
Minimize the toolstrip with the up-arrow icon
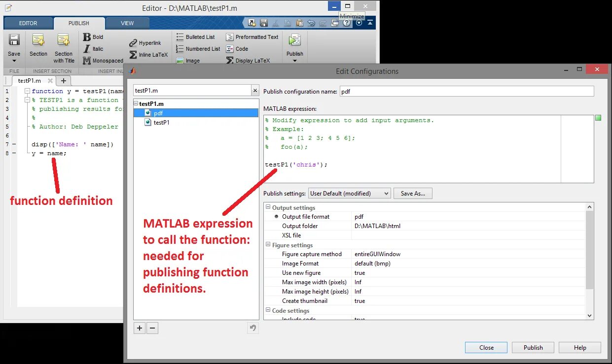tap(370, 23)
